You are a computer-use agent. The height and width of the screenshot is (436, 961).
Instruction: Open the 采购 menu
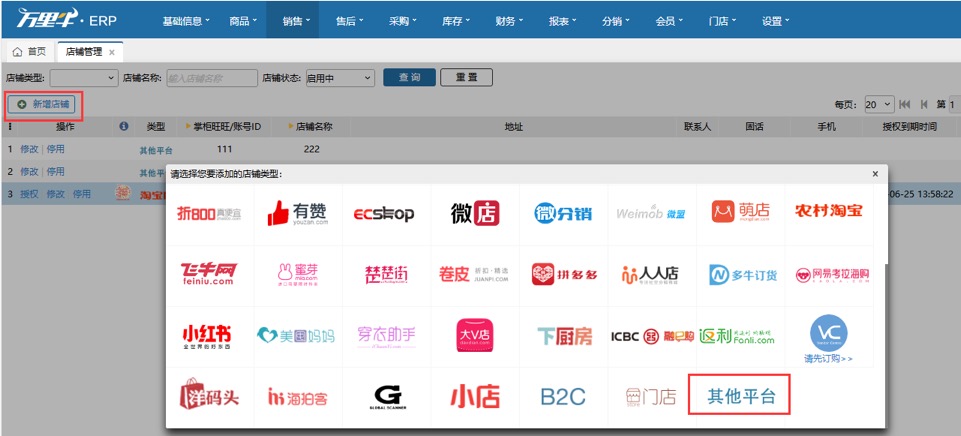coord(402,21)
